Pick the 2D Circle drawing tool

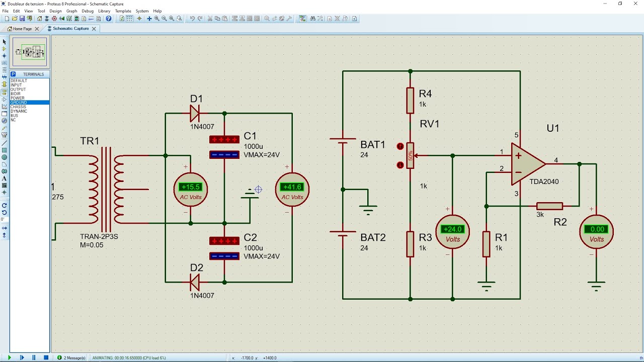pyautogui.click(x=5, y=157)
